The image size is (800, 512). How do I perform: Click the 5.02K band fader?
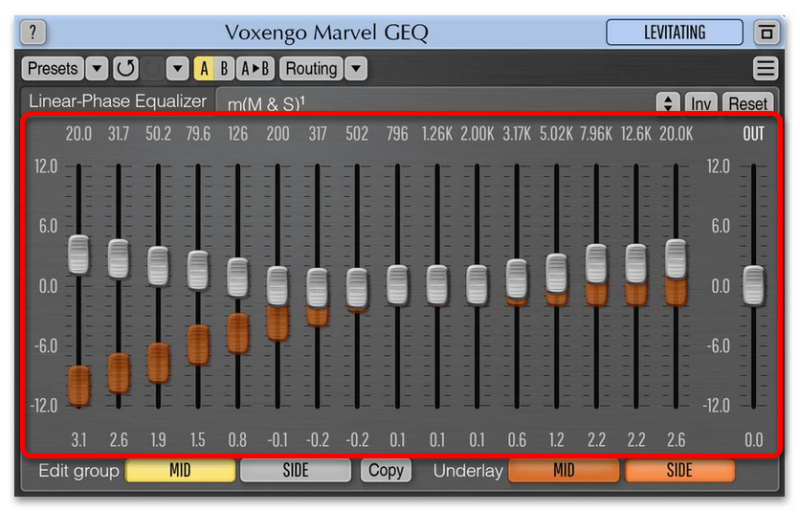[557, 273]
